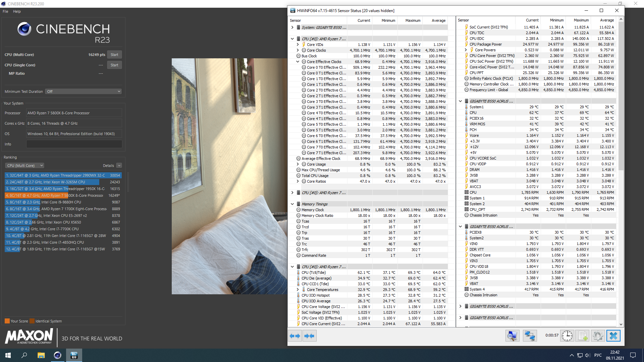Toggle the ranking Details arrow button
This screenshot has width=644, height=362.
pyautogui.click(x=119, y=166)
